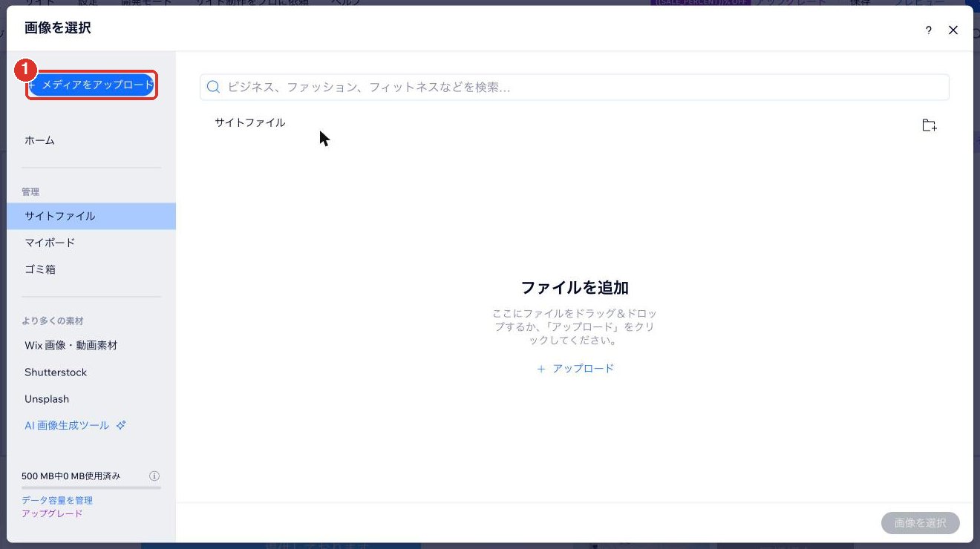This screenshot has width=980, height=549.
Task: Click the storage info icon
Action: tap(154, 476)
